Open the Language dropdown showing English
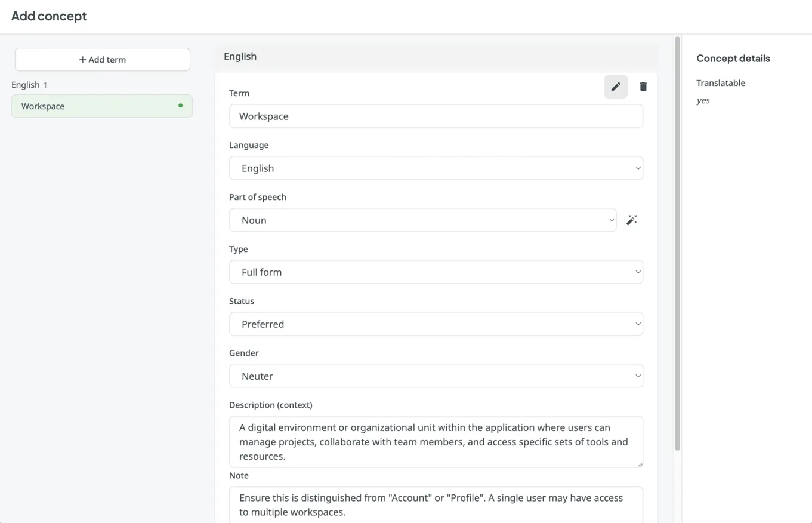The width and height of the screenshot is (812, 523). coord(436,168)
